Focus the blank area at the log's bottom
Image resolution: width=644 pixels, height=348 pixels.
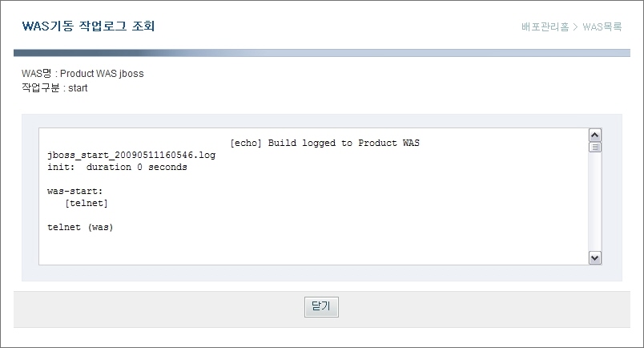tap(312, 249)
